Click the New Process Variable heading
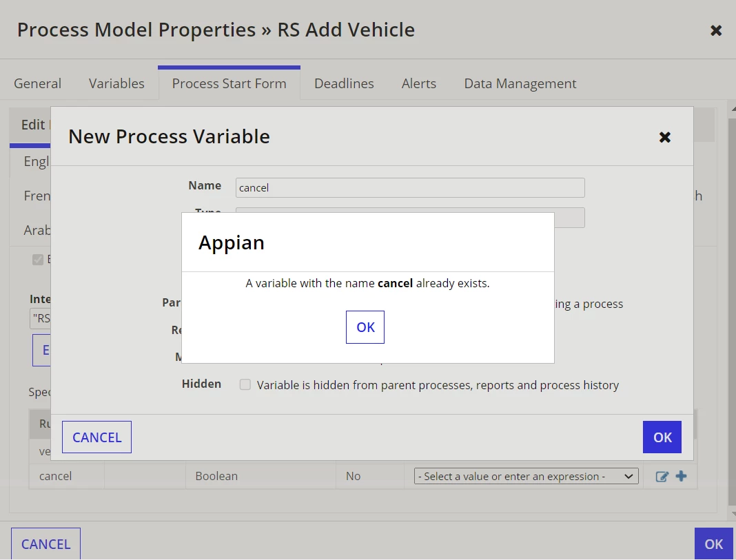Screen dimensions: 736x560 (169, 136)
